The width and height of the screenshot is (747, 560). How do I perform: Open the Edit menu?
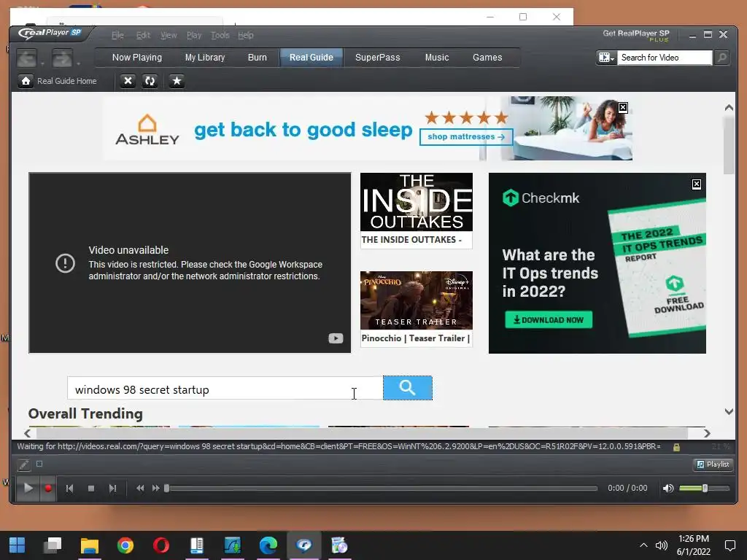pos(143,35)
